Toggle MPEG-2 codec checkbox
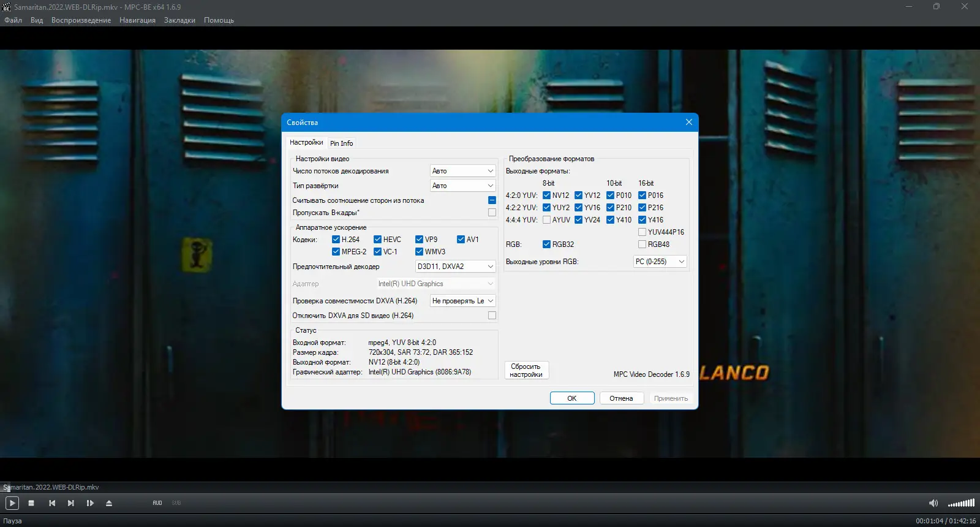980x527 pixels. (336, 252)
